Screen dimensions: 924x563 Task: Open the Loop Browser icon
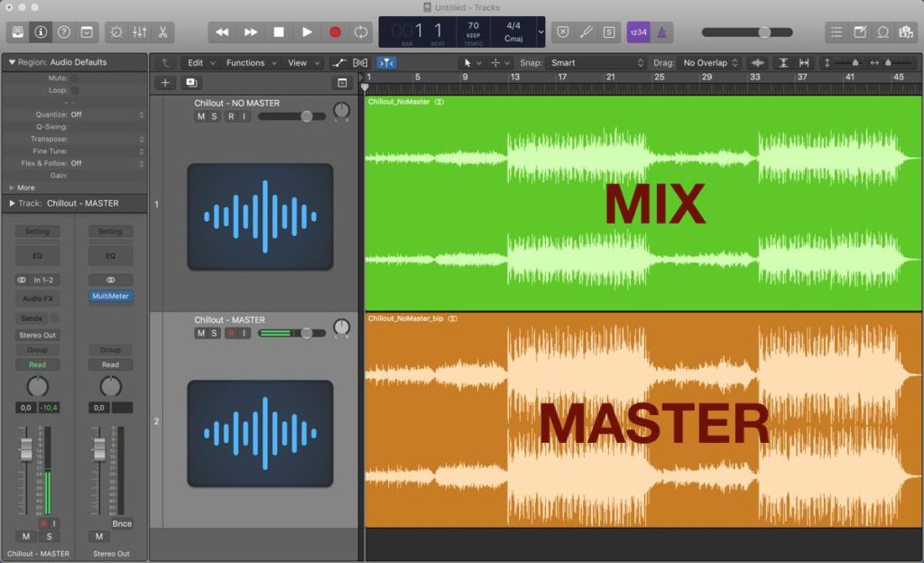882,32
